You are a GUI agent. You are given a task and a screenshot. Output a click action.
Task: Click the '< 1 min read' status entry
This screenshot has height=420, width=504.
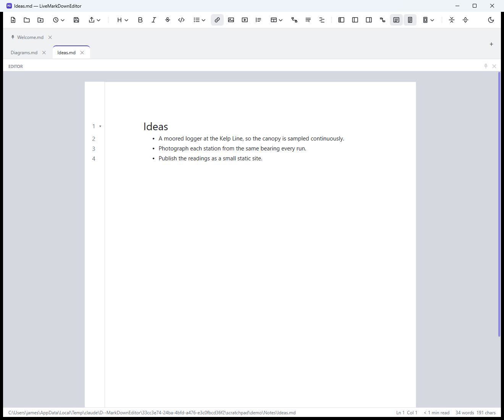pos(436,413)
